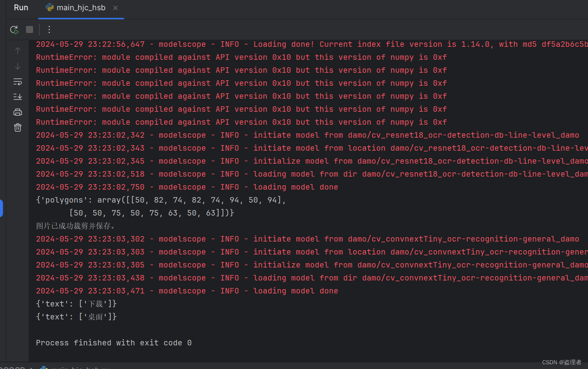This screenshot has width=588, height=369.
Task: Jump to next occurrence with down arrow icon
Action: pos(17,66)
